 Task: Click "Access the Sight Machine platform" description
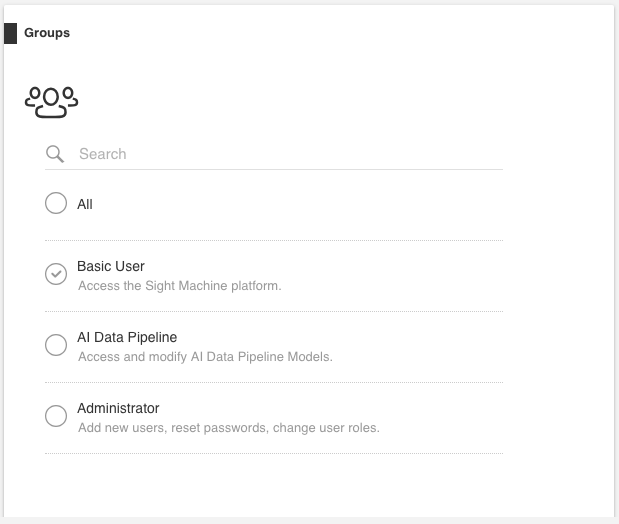coord(180,286)
